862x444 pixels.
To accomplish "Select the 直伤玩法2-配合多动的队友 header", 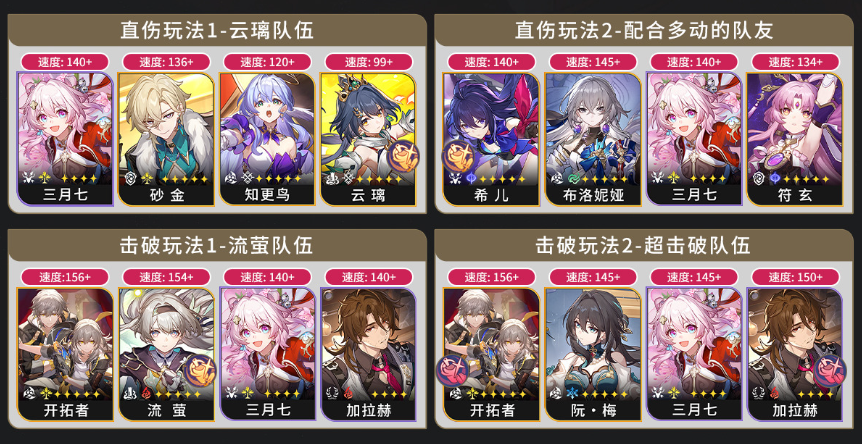I will (643, 31).
